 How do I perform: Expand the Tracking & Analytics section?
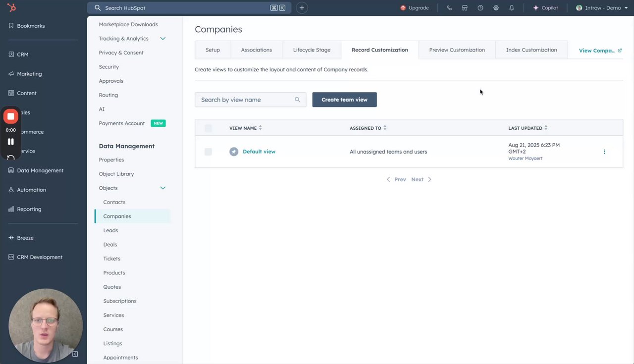point(162,39)
